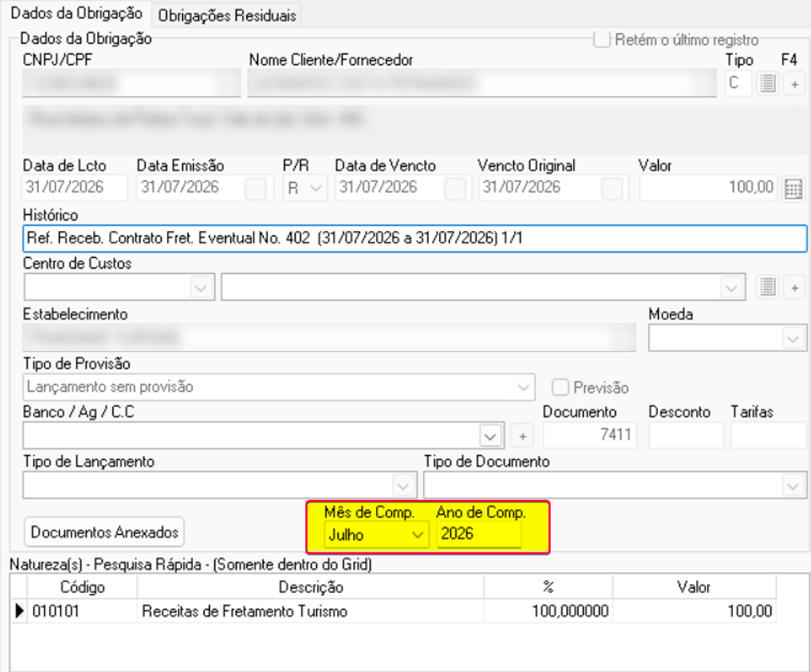Switch to Obrigações Residuais tab
This screenshot has width=811, height=672.
(227, 16)
